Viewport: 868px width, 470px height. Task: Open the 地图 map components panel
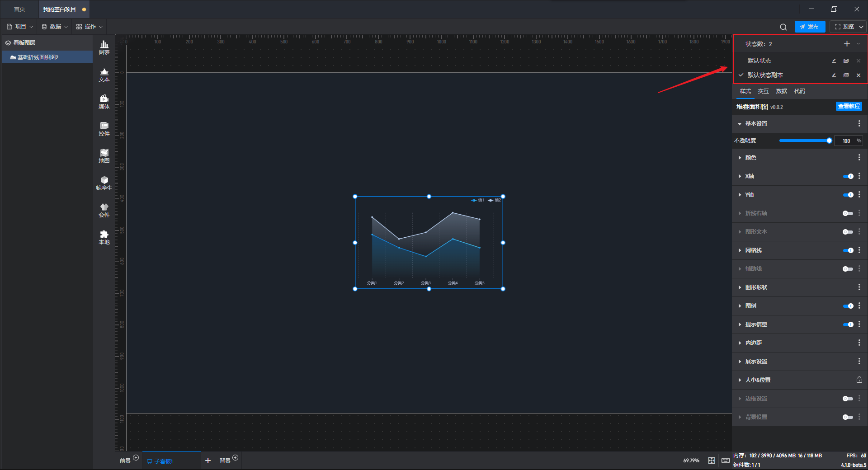pos(104,156)
